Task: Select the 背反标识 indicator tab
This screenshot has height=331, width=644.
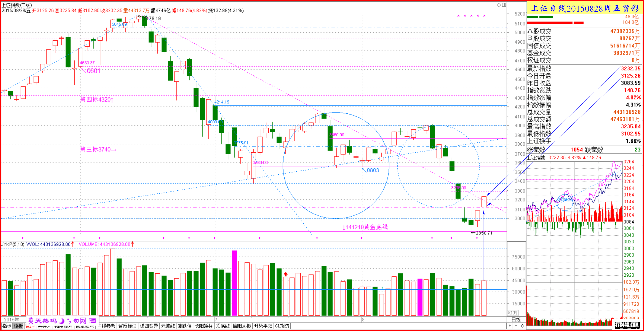Action: click(x=127, y=326)
